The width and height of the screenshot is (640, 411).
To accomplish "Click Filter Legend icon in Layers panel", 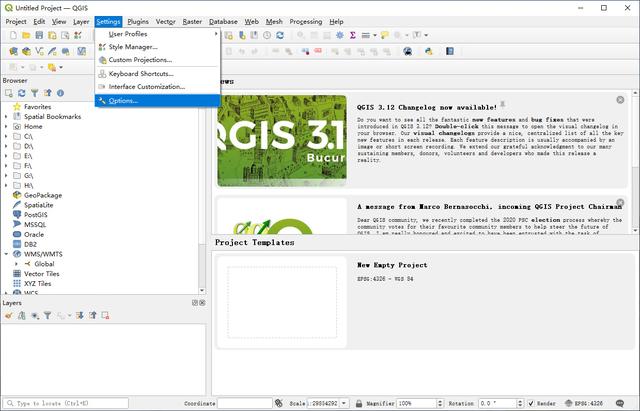I will tap(47, 315).
